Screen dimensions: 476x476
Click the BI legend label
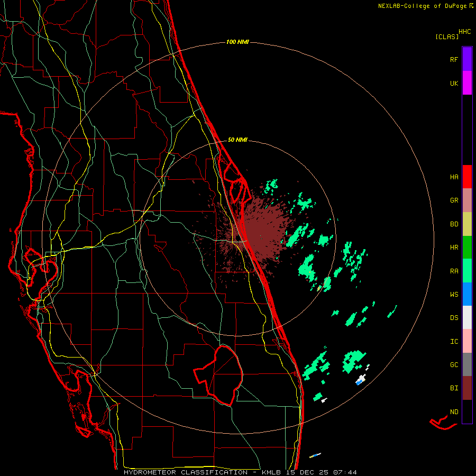(x=454, y=388)
